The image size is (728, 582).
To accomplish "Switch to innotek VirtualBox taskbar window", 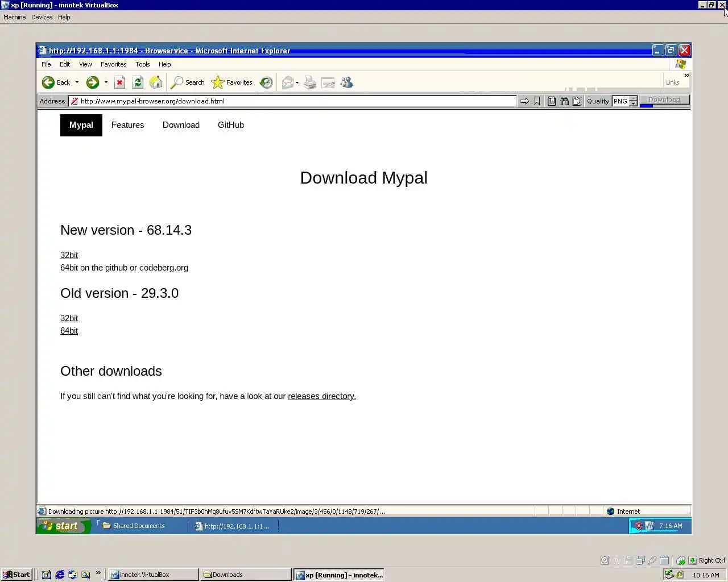I will click(x=154, y=575).
